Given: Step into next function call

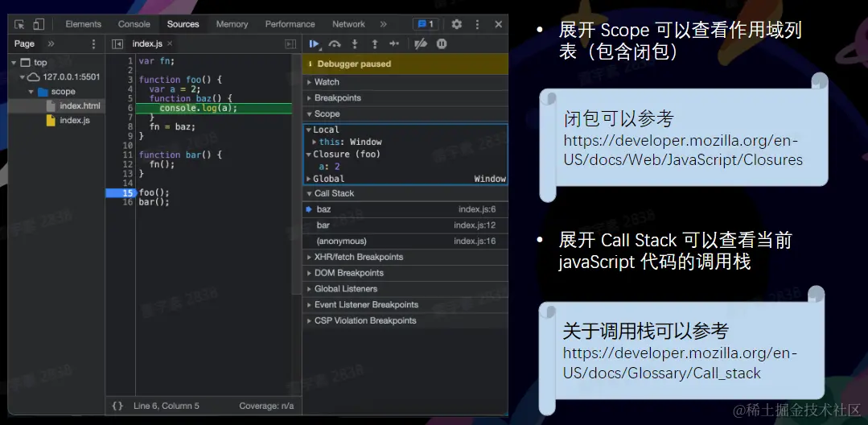Looking at the screenshot, I should [x=355, y=43].
